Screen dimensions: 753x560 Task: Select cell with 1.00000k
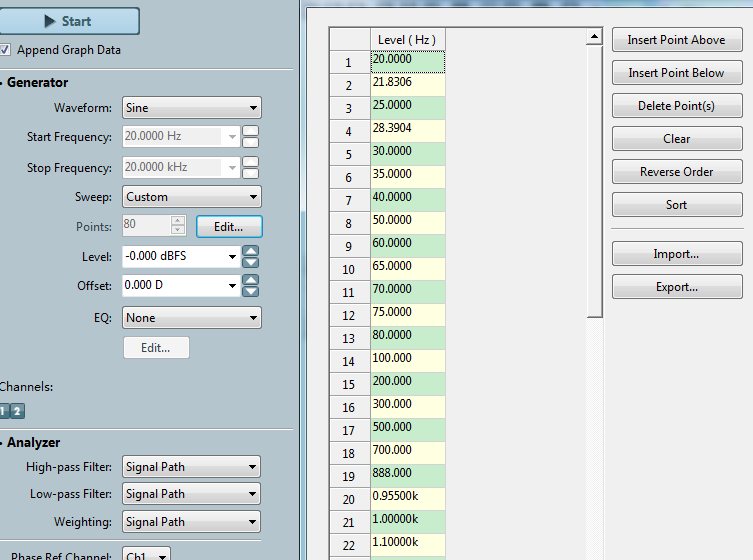pos(408,523)
